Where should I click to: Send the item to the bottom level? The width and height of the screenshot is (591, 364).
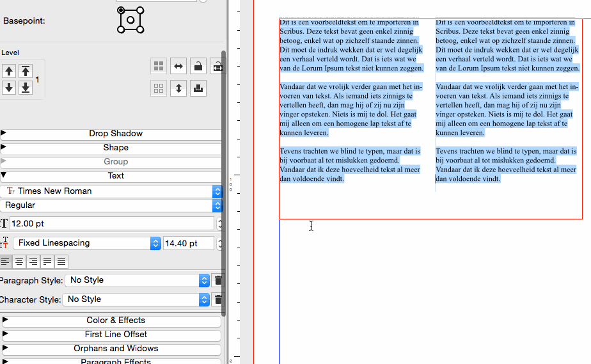tap(25, 88)
